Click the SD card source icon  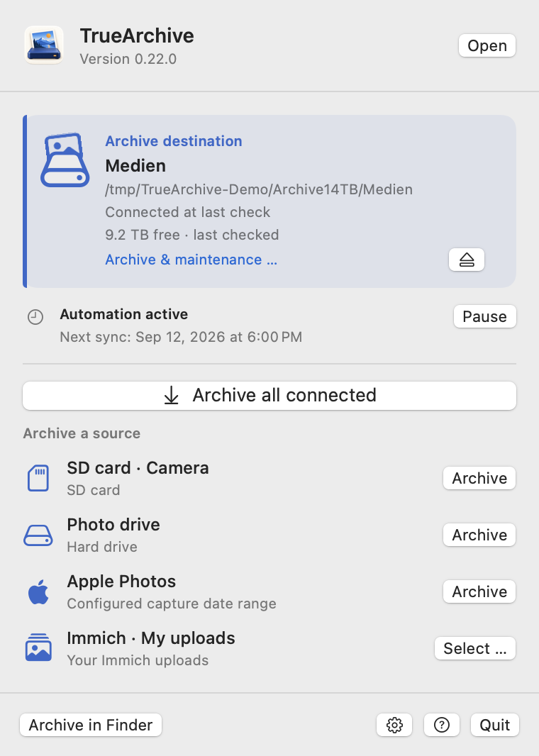coord(38,478)
